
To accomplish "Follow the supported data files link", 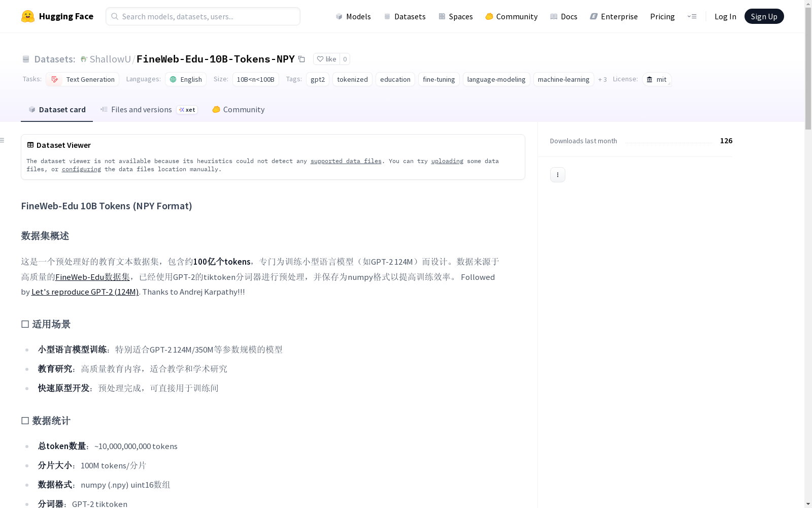I will click(346, 161).
